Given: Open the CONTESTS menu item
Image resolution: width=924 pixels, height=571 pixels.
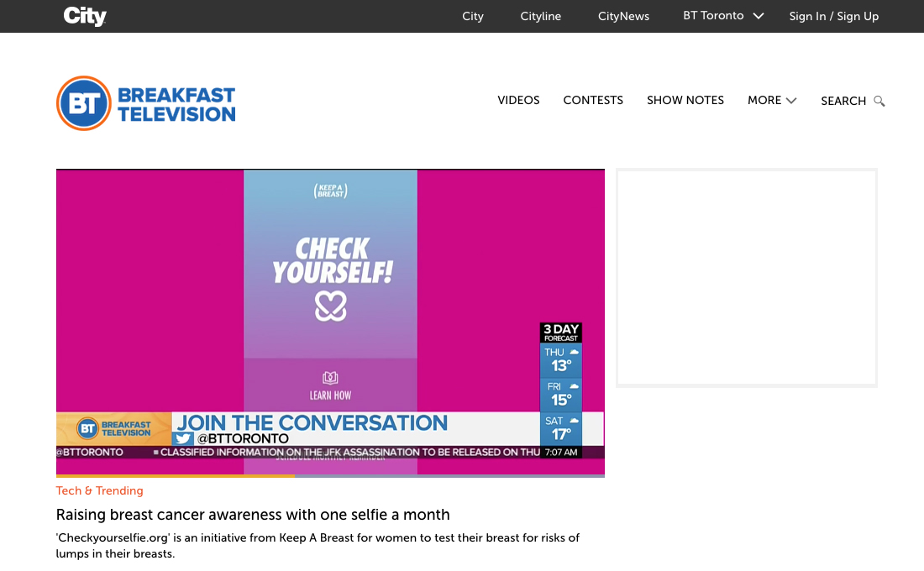Looking at the screenshot, I should 593,100.
